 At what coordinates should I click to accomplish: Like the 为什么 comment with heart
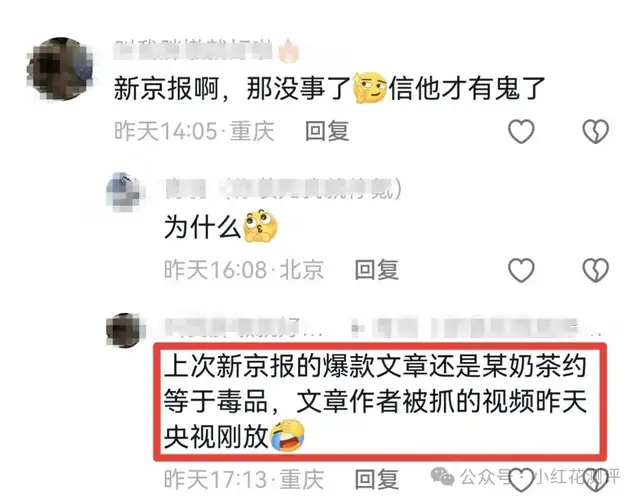(x=521, y=270)
